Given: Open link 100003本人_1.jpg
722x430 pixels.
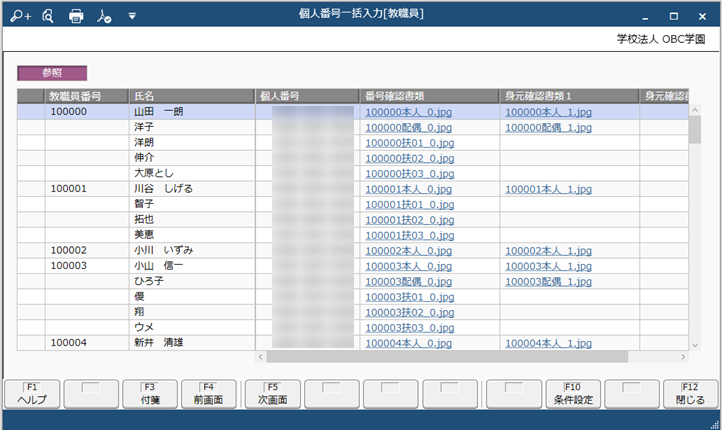Looking at the screenshot, I should click(548, 266).
